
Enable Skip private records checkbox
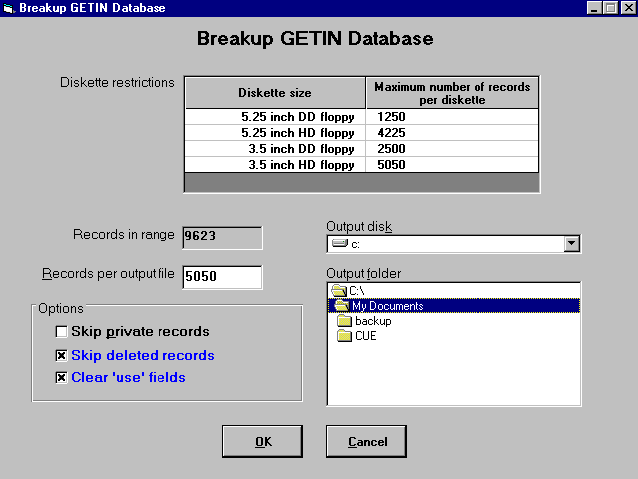pyautogui.click(x=61, y=332)
